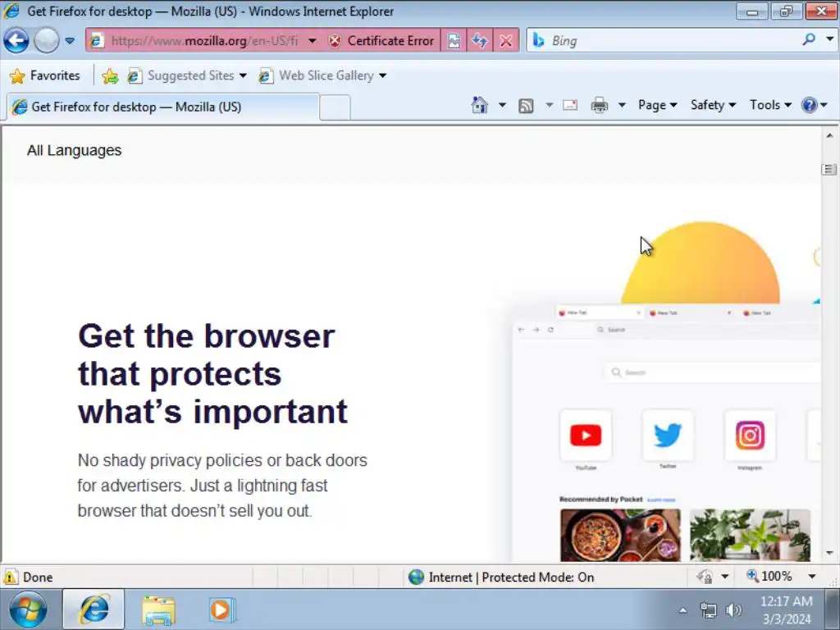This screenshot has width=840, height=630.
Task: Click the Instagram tile
Action: coord(750,436)
